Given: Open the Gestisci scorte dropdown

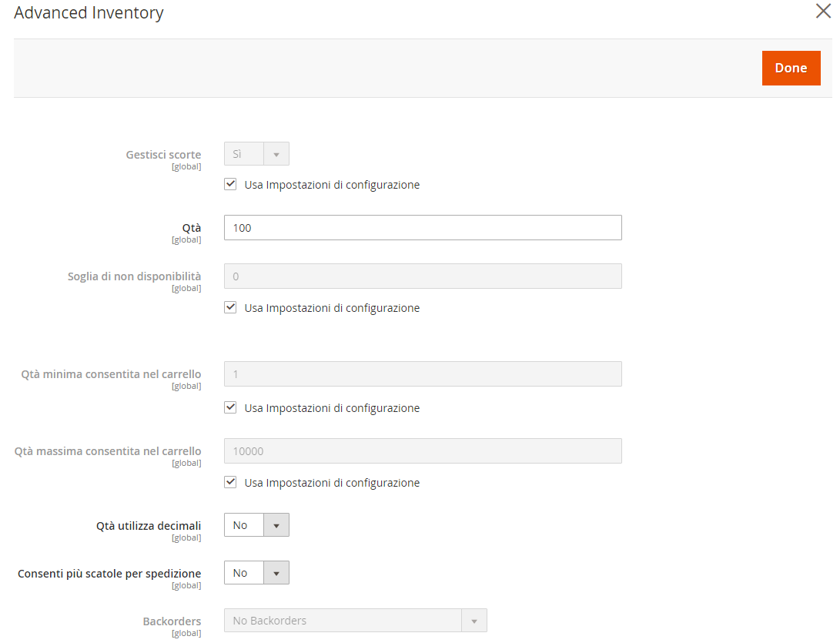Looking at the screenshot, I should pyautogui.click(x=256, y=153).
